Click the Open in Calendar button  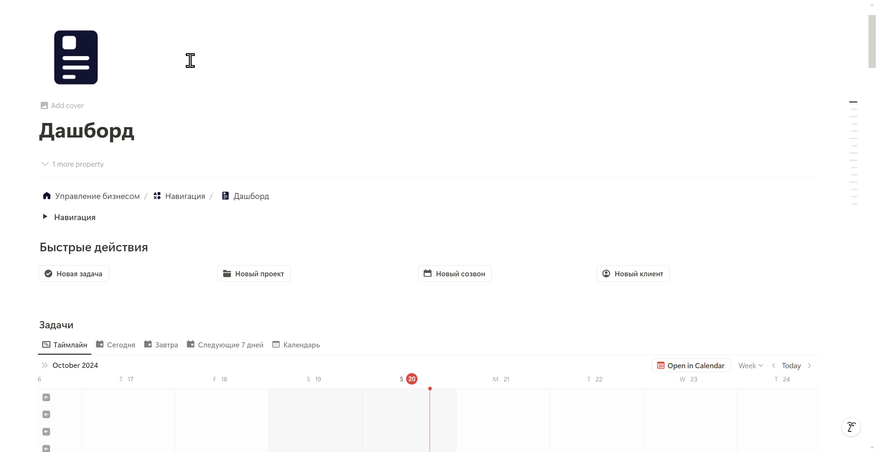[691, 365]
